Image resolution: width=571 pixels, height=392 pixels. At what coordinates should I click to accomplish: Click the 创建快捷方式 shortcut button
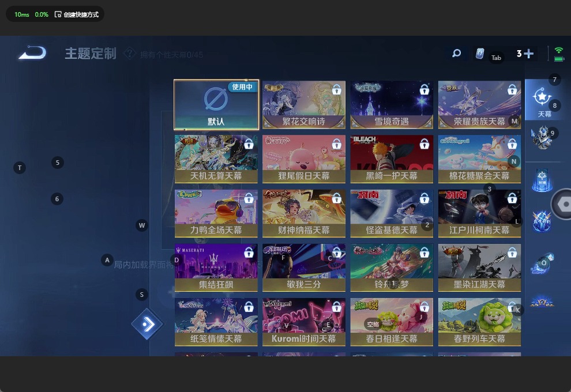[x=77, y=14]
